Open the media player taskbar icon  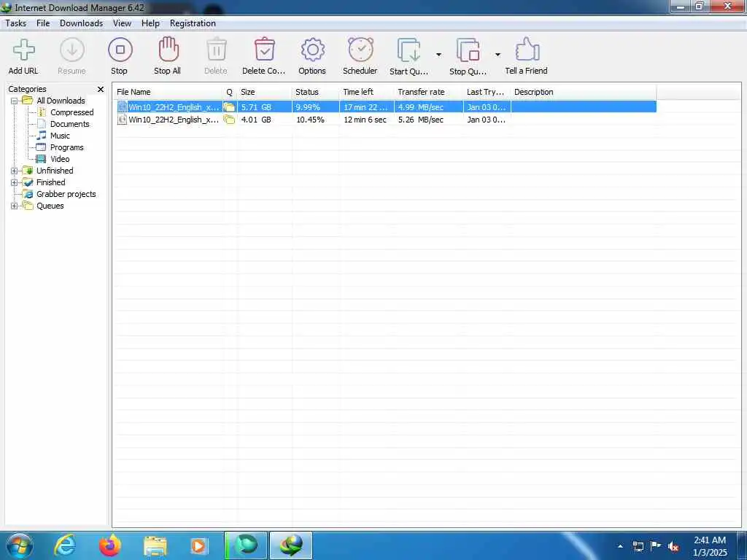click(199, 546)
